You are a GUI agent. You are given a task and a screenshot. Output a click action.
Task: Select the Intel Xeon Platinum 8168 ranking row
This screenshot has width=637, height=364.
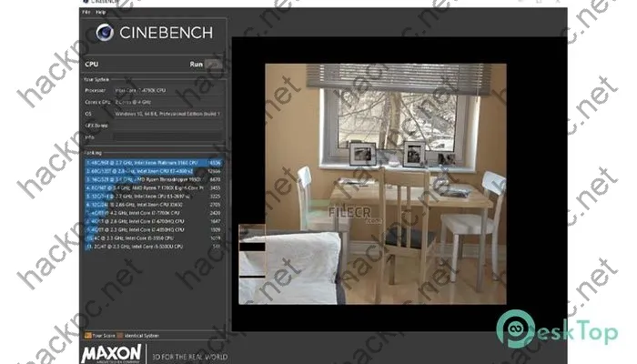click(x=154, y=163)
